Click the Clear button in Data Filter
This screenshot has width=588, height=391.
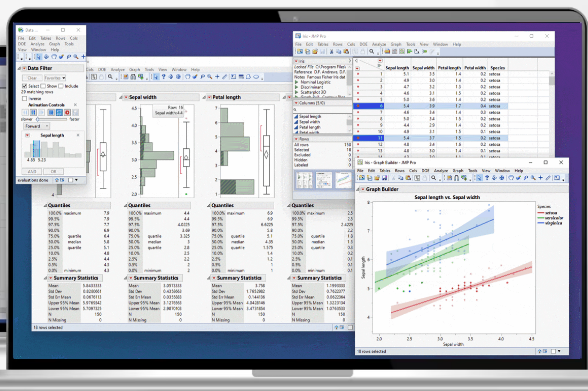tap(32, 78)
